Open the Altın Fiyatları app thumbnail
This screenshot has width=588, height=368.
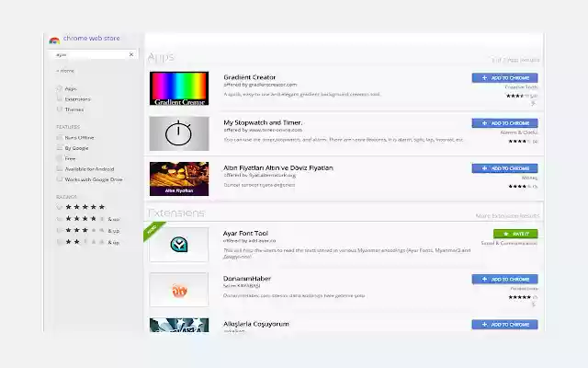click(179, 178)
